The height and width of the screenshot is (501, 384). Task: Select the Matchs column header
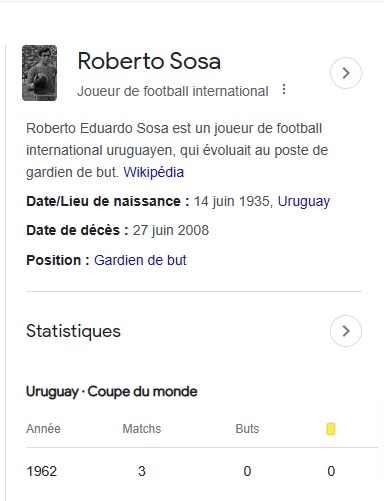(142, 429)
